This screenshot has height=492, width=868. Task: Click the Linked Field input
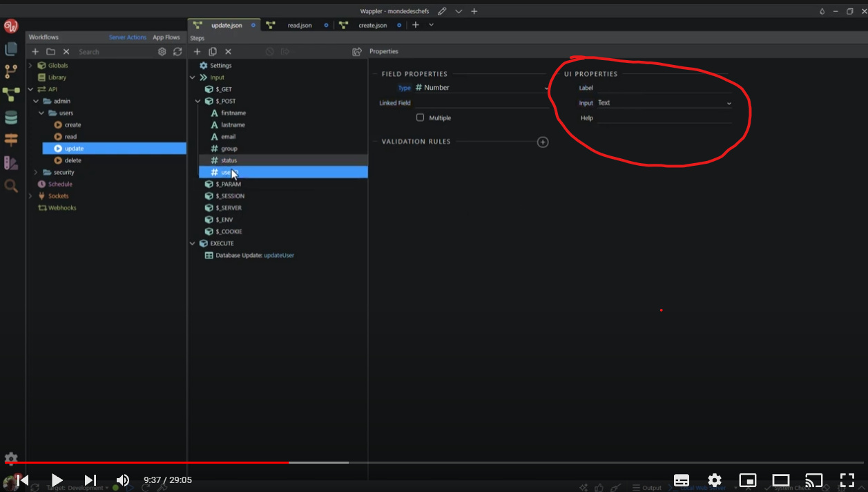pos(481,103)
